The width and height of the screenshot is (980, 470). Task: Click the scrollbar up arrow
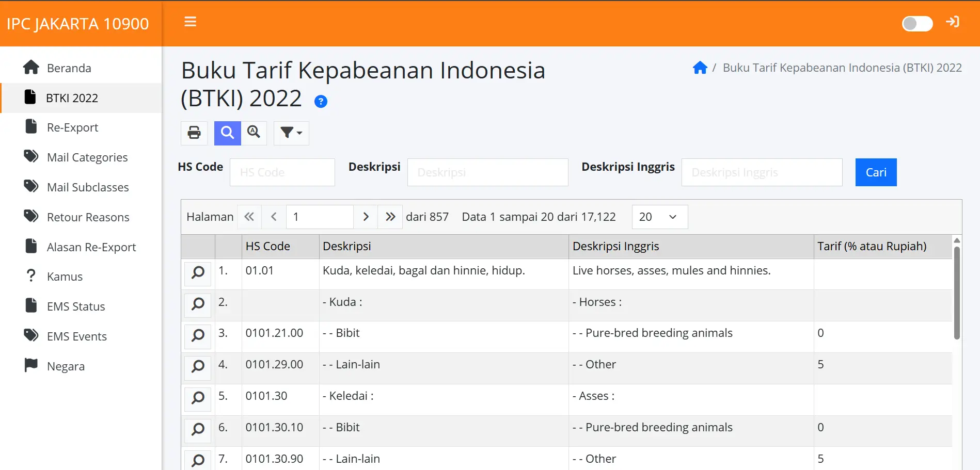pyautogui.click(x=957, y=240)
